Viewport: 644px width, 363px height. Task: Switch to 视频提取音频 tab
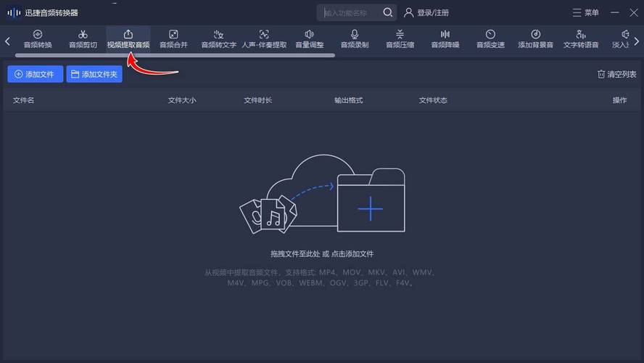[x=128, y=39]
